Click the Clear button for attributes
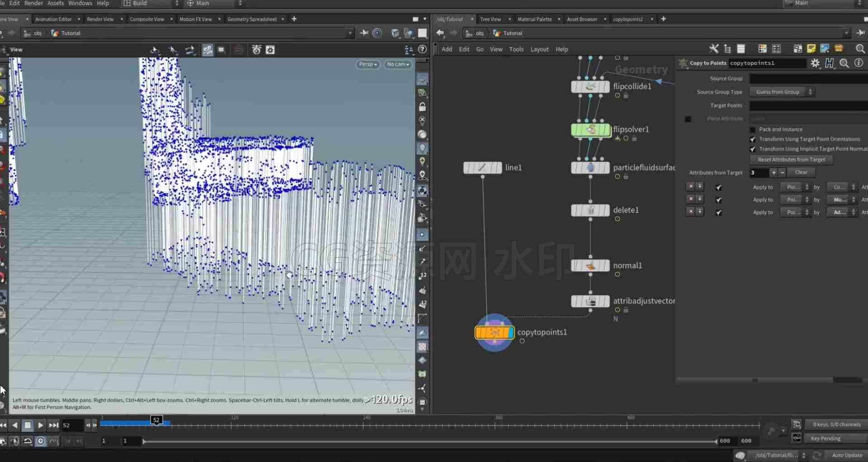The height and width of the screenshot is (462, 868). pyautogui.click(x=801, y=172)
